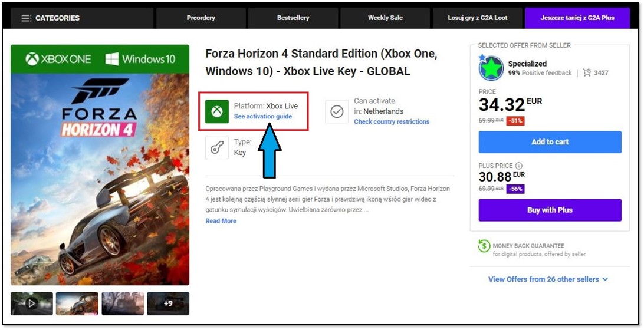This screenshot has width=644, height=330.
Task: Open the Preordery tab
Action: pyautogui.click(x=201, y=18)
